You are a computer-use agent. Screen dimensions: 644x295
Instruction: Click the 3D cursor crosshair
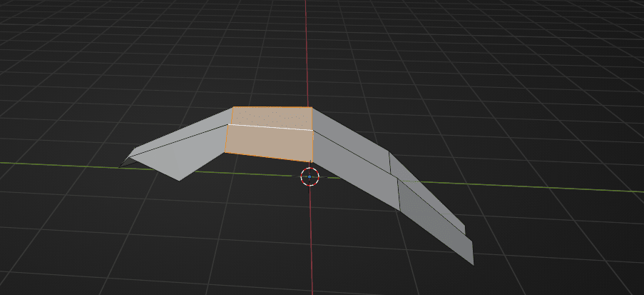click(x=310, y=176)
